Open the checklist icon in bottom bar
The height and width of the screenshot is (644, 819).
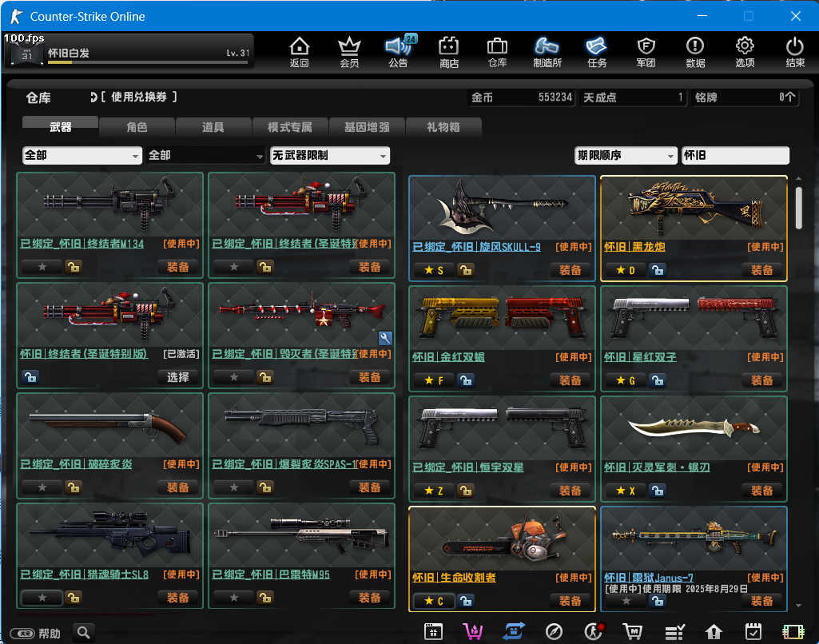(674, 631)
